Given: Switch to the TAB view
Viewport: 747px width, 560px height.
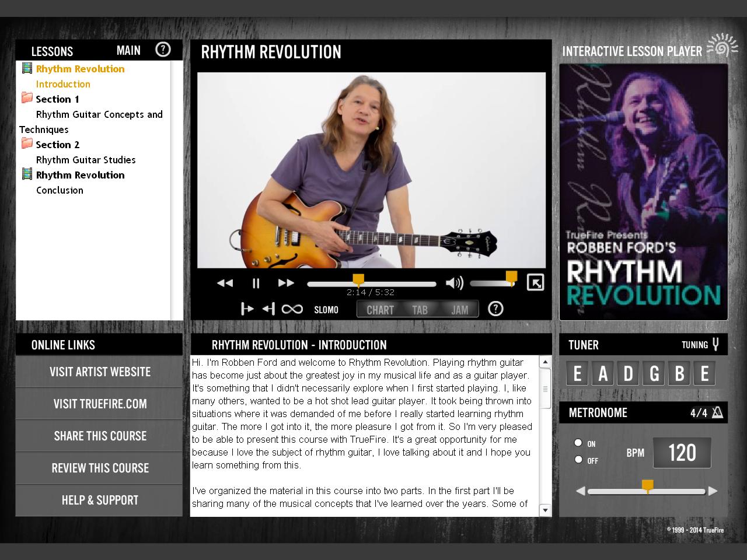Looking at the screenshot, I should click(x=420, y=310).
